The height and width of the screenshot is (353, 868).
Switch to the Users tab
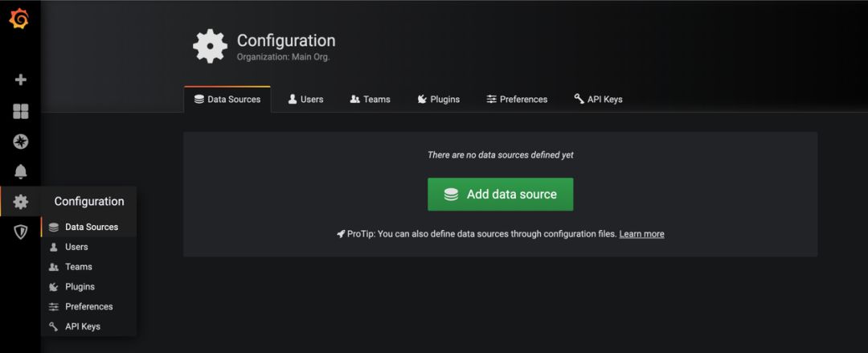(305, 99)
